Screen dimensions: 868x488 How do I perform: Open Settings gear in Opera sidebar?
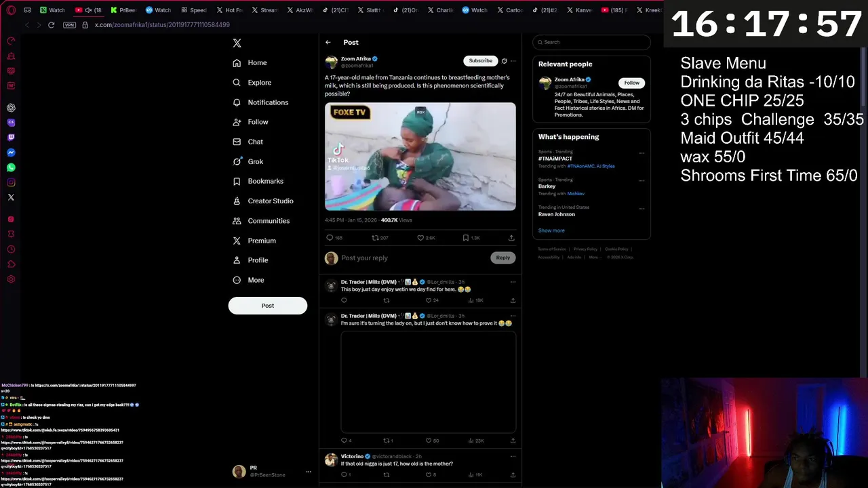(11, 279)
